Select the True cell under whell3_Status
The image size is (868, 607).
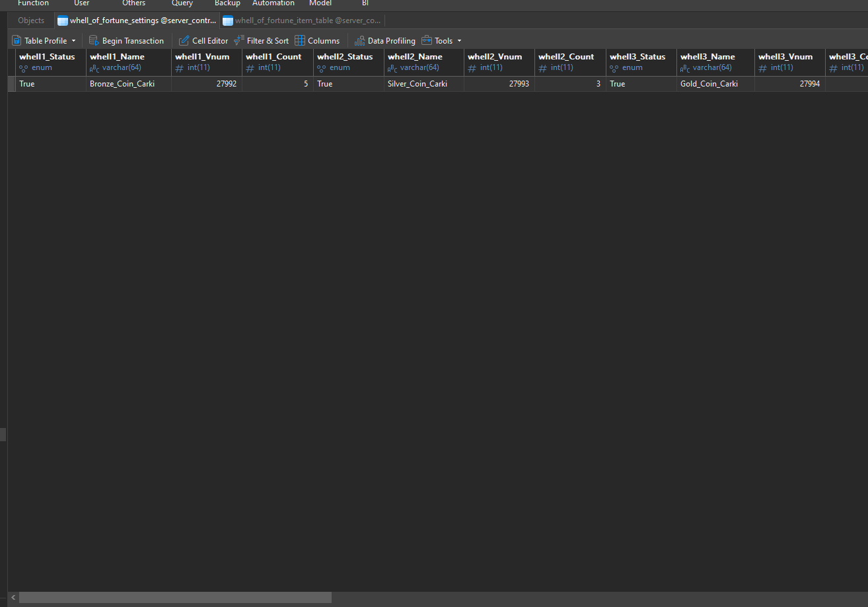(x=641, y=84)
